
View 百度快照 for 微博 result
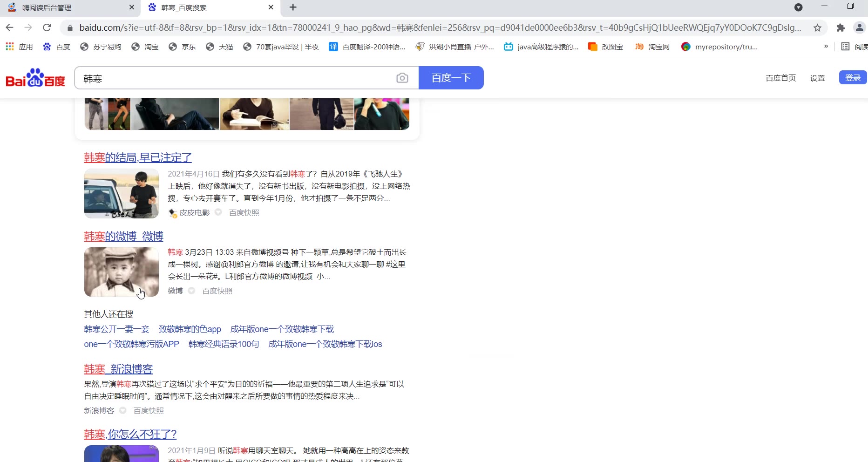pyautogui.click(x=217, y=291)
